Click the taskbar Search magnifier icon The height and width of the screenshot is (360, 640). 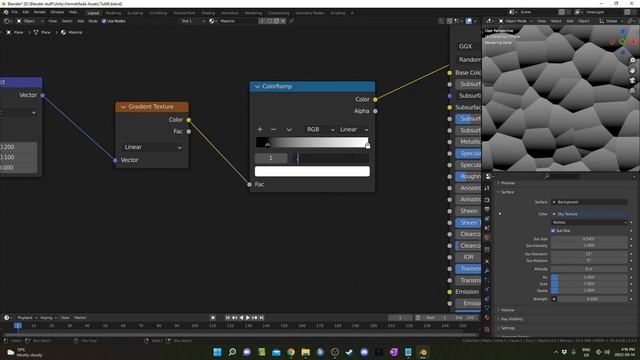232,352
